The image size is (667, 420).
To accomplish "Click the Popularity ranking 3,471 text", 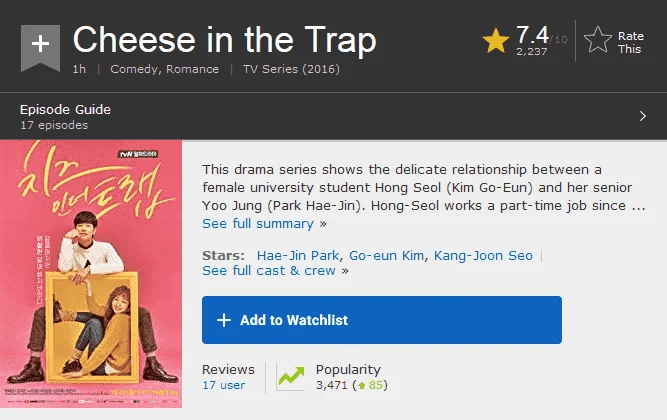I will pos(332,385).
